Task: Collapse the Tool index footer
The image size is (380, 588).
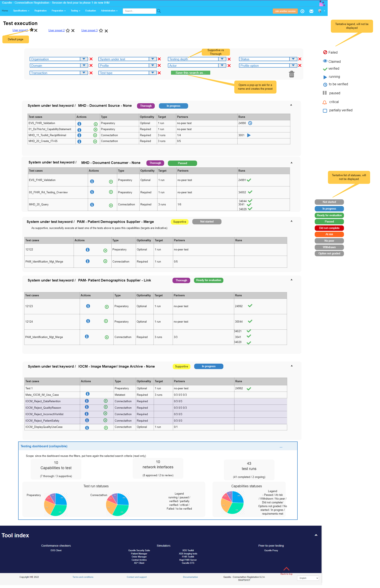Action: [316, 535]
